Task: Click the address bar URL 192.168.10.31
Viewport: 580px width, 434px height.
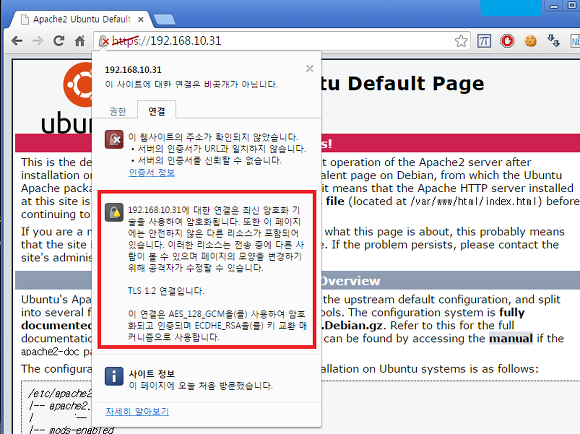Action: coord(186,41)
